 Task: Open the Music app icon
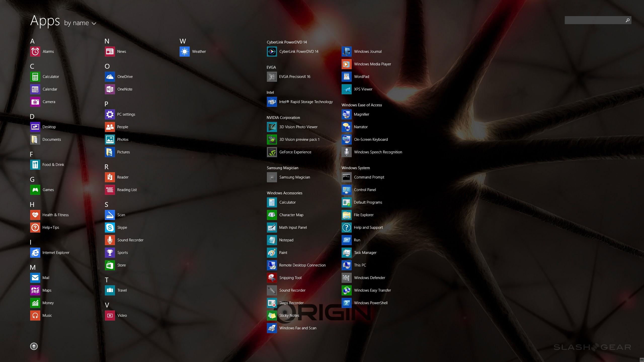tap(35, 315)
